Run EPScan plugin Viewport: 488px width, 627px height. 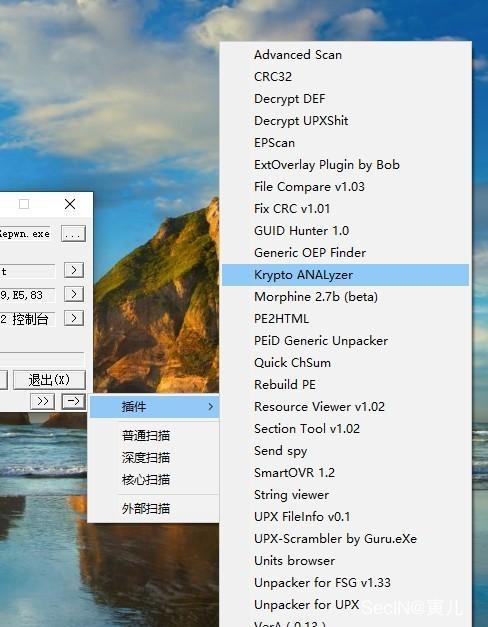point(345,143)
